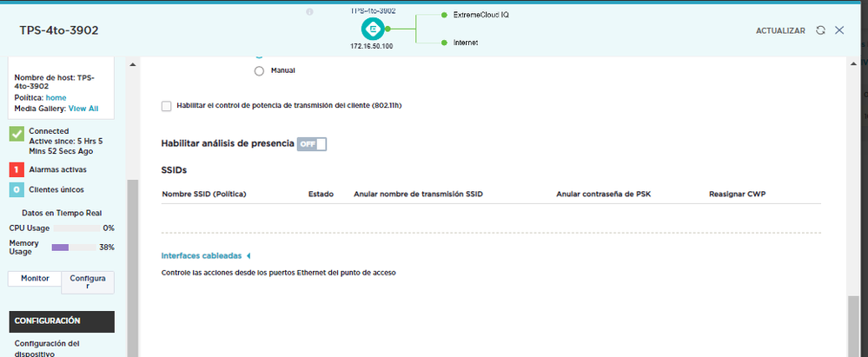Select the Manual radio button
This screenshot has height=357, width=868.
coord(259,70)
